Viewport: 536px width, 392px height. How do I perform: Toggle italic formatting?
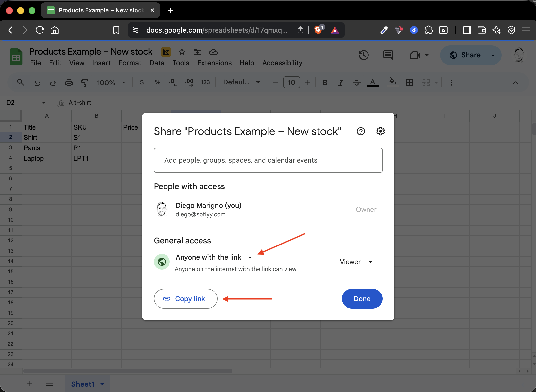tap(341, 82)
